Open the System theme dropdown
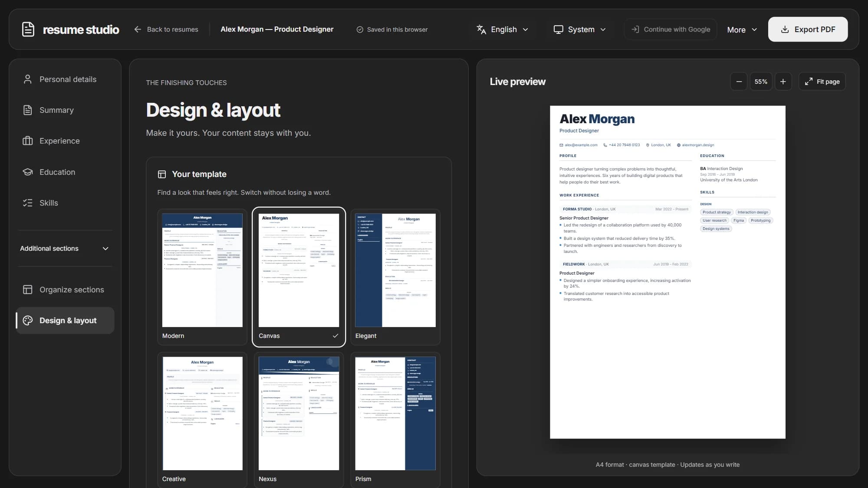The image size is (868, 488). pos(579,29)
